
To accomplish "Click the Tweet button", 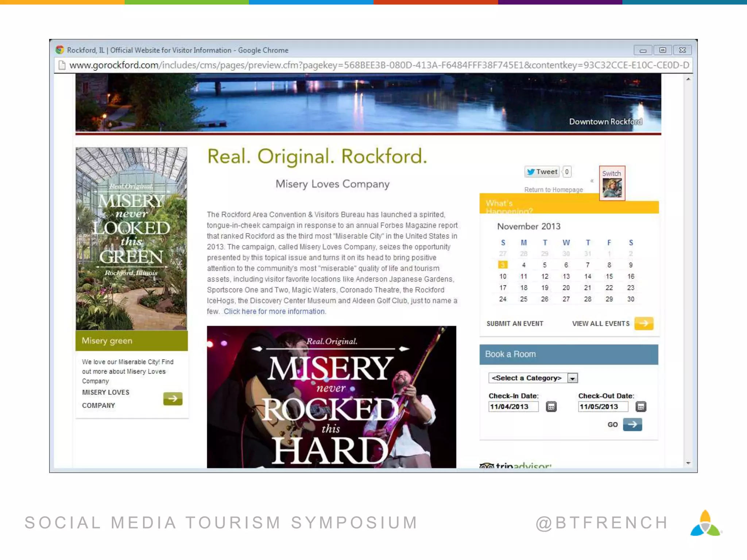I will click(x=542, y=172).
